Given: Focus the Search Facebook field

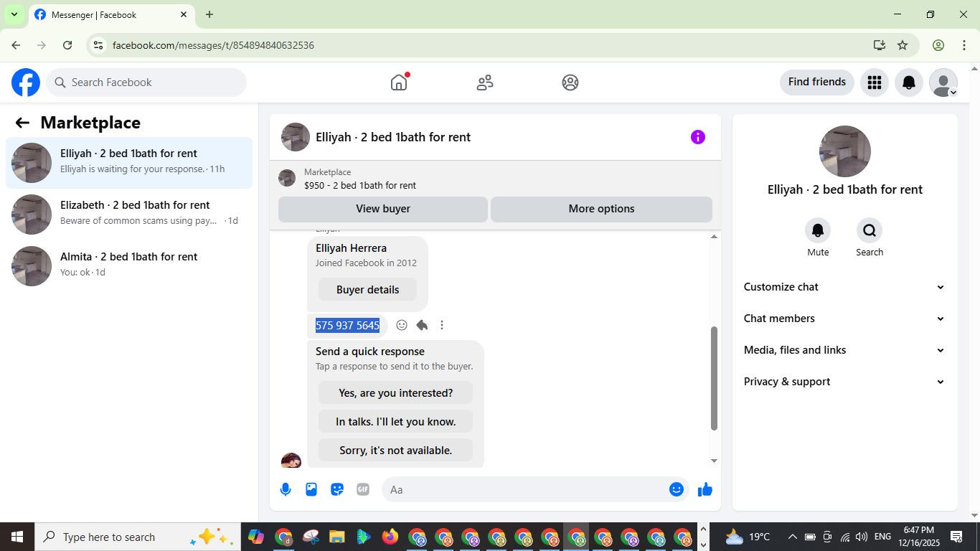Looking at the screenshot, I should point(146,83).
